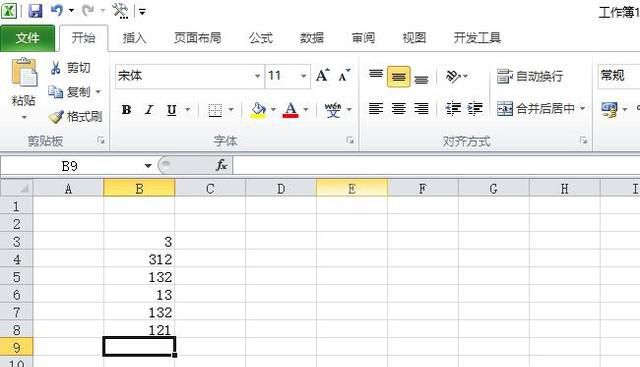
Task: Click into the formula bar
Action: (436, 166)
